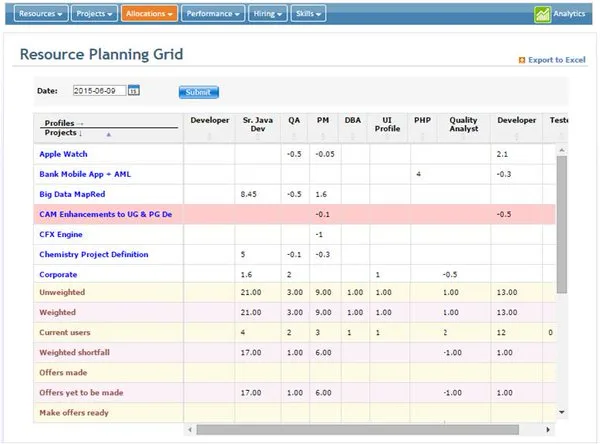The image size is (600, 444).
Task: Expand the Performance dropdown menu
Action: coord(213,13)
